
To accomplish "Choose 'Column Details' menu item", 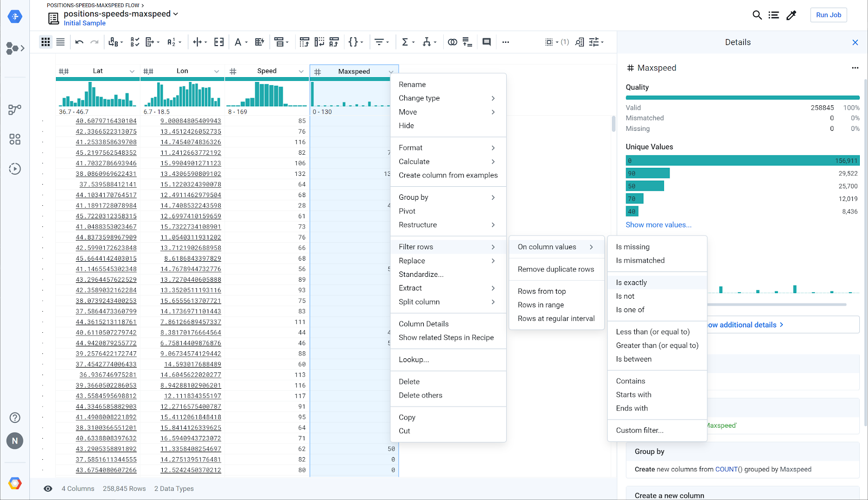I will coord(448,324).
